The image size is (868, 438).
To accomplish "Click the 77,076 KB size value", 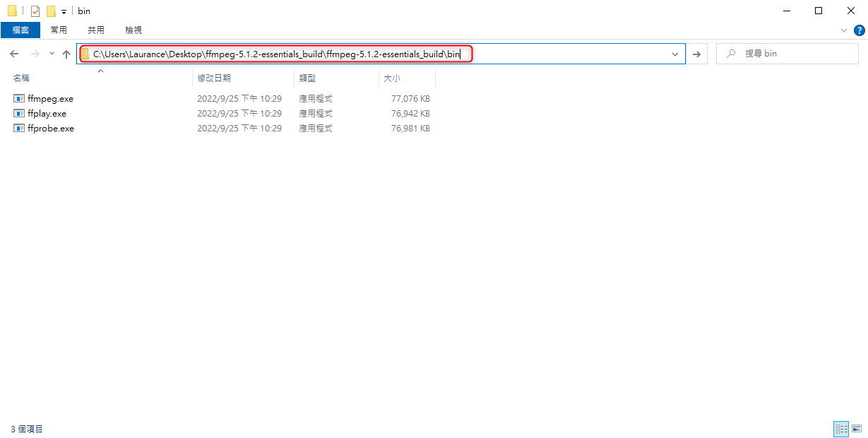I will (410, 99).
